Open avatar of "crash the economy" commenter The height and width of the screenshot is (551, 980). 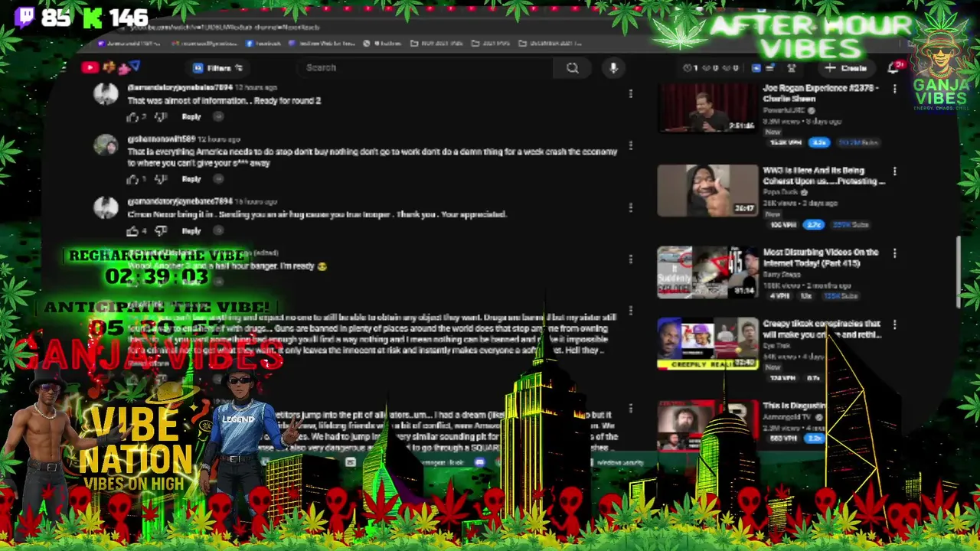click(x=106, y=145)
